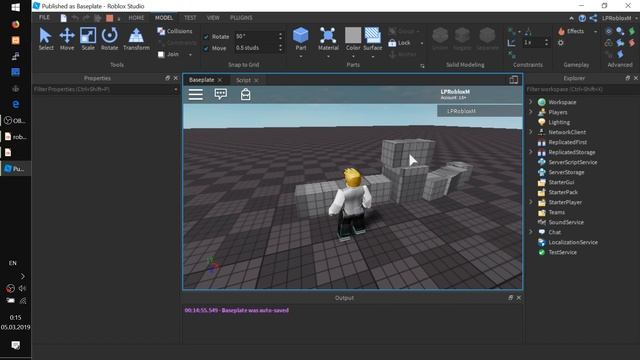Toggle viewport fullscreen icon
Image resolution: width=640 pixels, height=360 pixels.
513,80
